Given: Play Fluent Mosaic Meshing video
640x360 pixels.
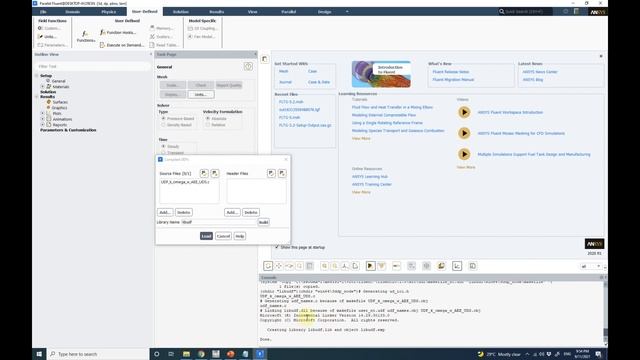Looking at the screenshot, I should pos(464,133).
